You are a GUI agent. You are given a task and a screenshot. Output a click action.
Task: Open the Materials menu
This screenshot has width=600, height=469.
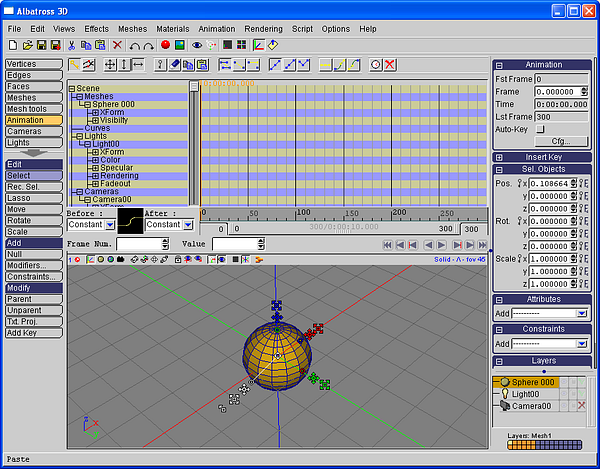[173, 29]
